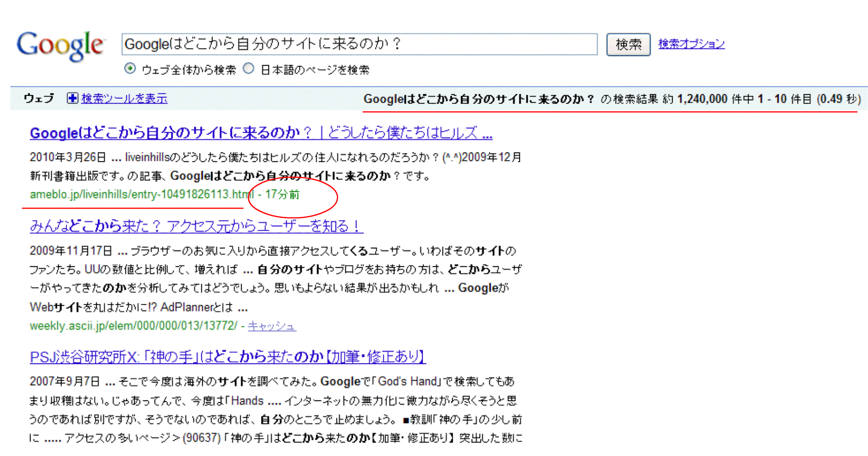Viewport: 868px width, 456px height.
Task: Open the first result titled Googleはどこから自分のサイトに来るのか
Action: pos(261,133)
